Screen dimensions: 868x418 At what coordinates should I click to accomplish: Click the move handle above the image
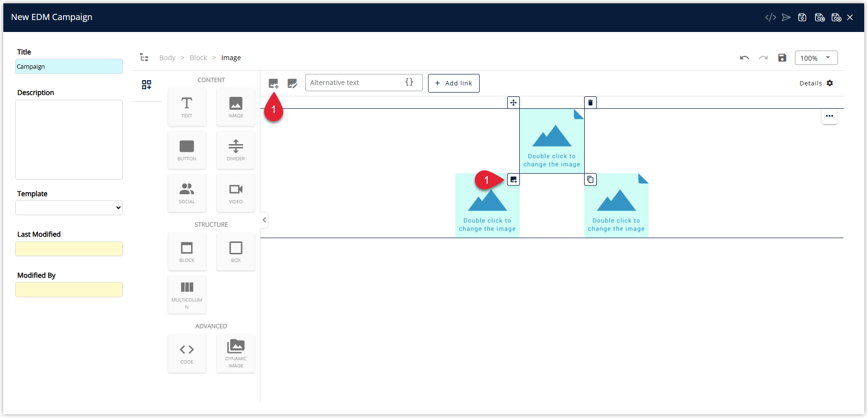pos(513,103)
